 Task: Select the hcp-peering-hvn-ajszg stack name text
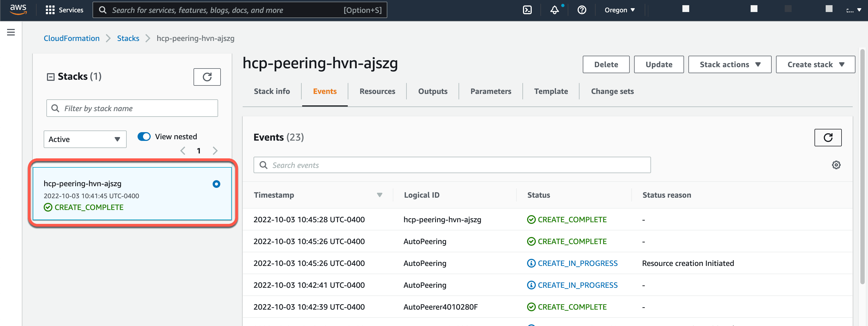point(82,184)
